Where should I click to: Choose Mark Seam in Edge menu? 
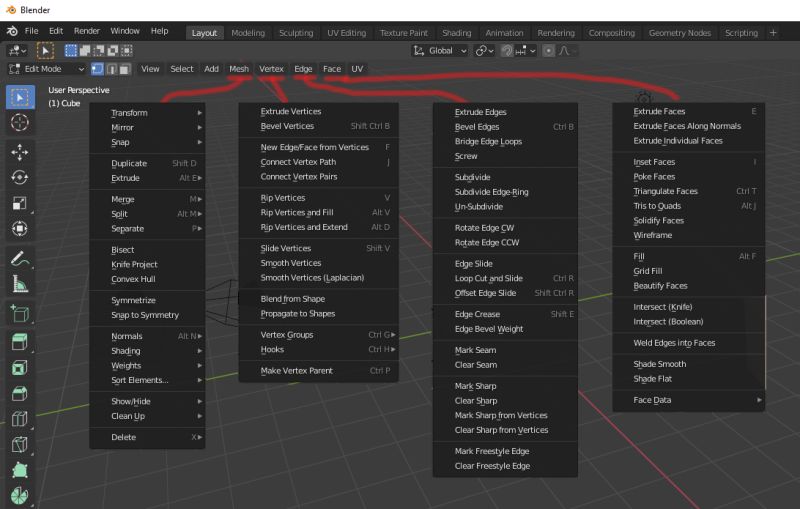point(505,350)
